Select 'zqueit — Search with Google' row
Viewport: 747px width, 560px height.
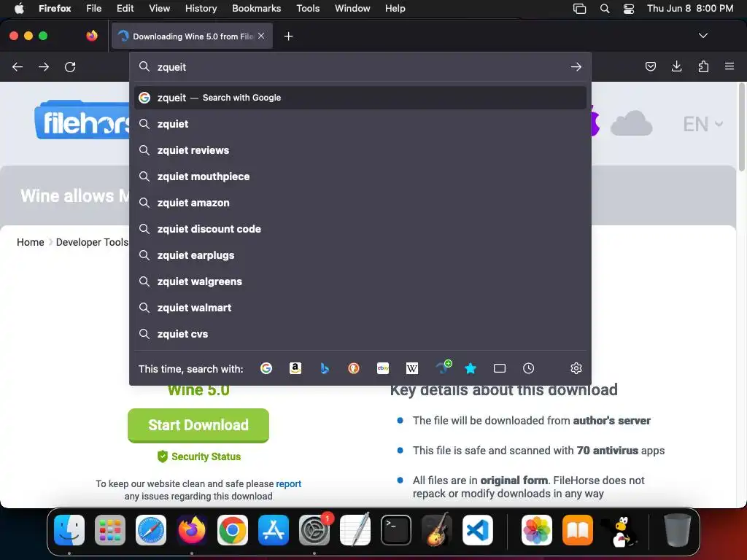tap(360, 98)
